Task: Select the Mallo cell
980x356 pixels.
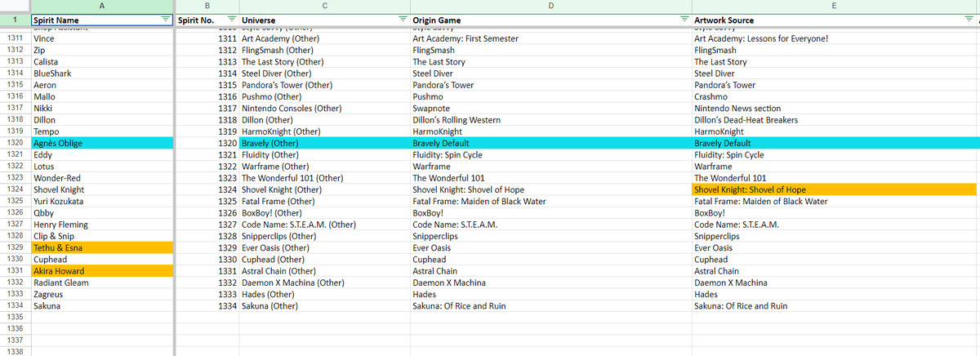Action: (x=101, y=96)
